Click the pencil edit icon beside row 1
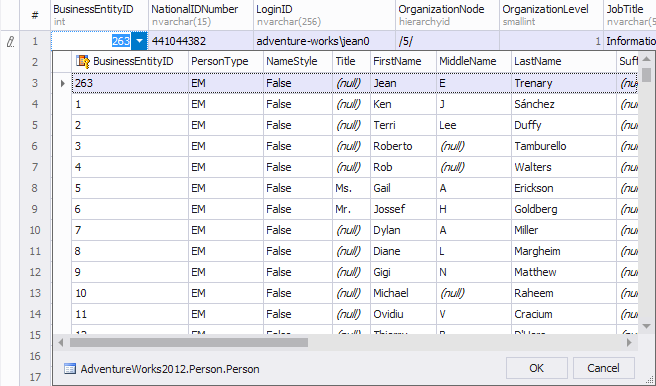This screenshot has width=656, height=386. 10,41
